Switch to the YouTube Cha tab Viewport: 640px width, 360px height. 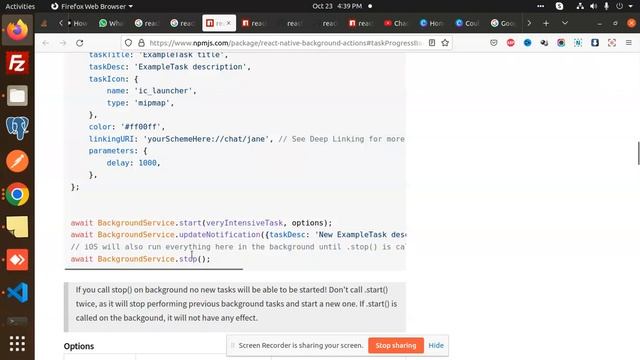[396, 23]
